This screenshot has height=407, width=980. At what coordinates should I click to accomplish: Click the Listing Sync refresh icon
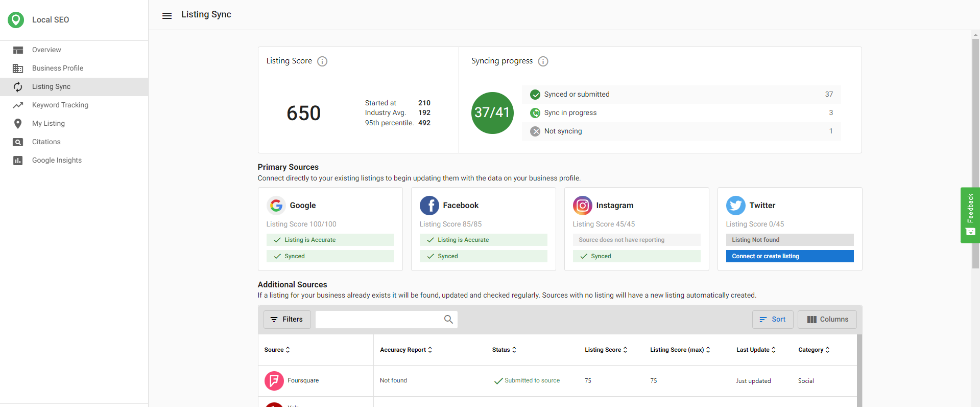click(18, 87)
